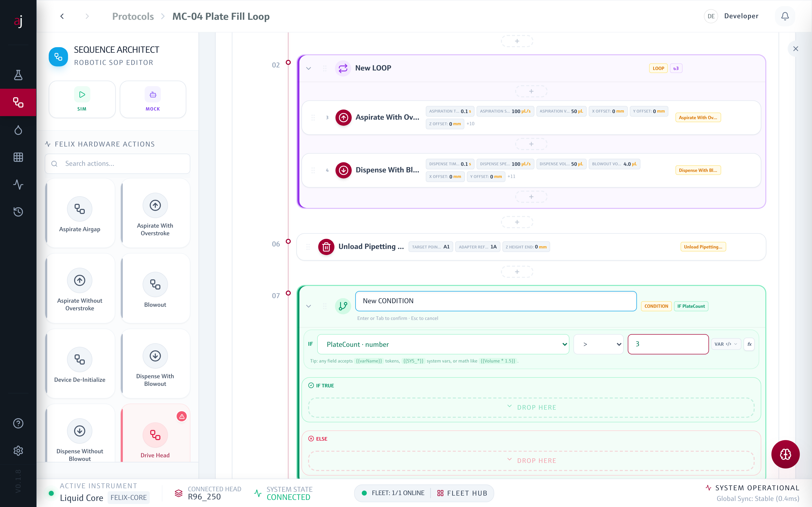Toggle the VAR code mode
Screen dimensions: 812x507
[x=726, y=344]
